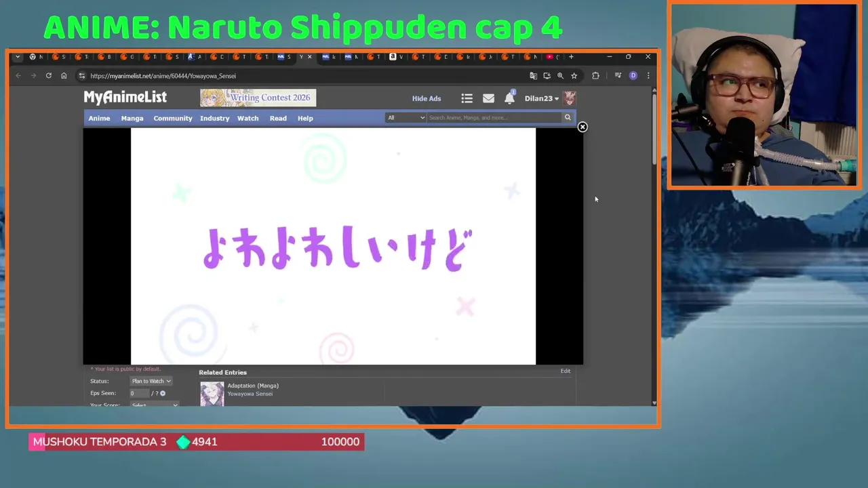
Task: Open the Community menu
Action: click(x=173, y=118)
